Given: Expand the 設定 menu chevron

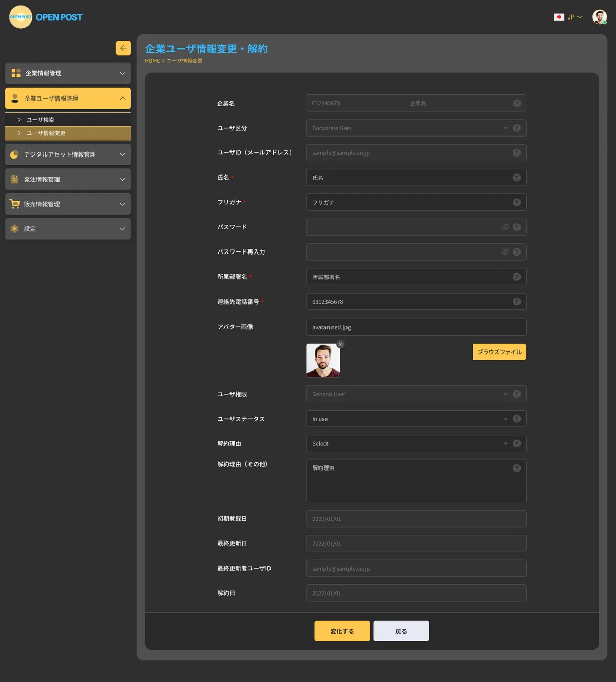Looking at the screenshot, I should pyautogui.click(x=122, y=229).
